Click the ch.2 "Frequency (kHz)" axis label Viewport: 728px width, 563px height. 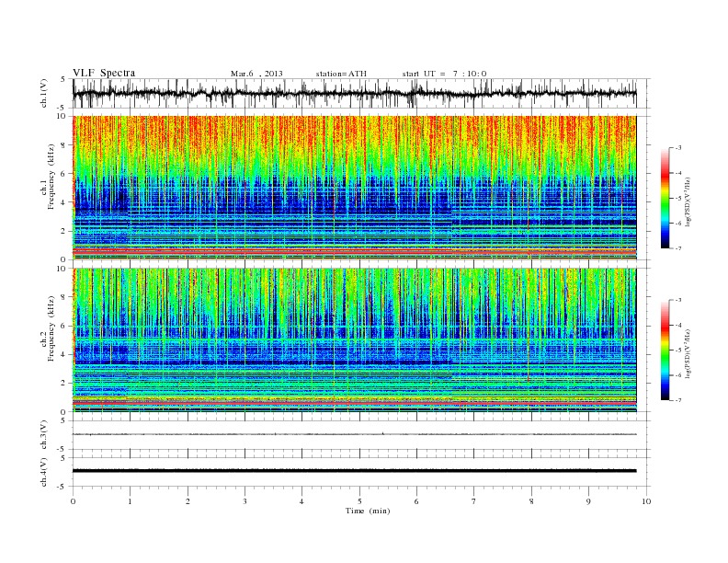tap(51, 329)
